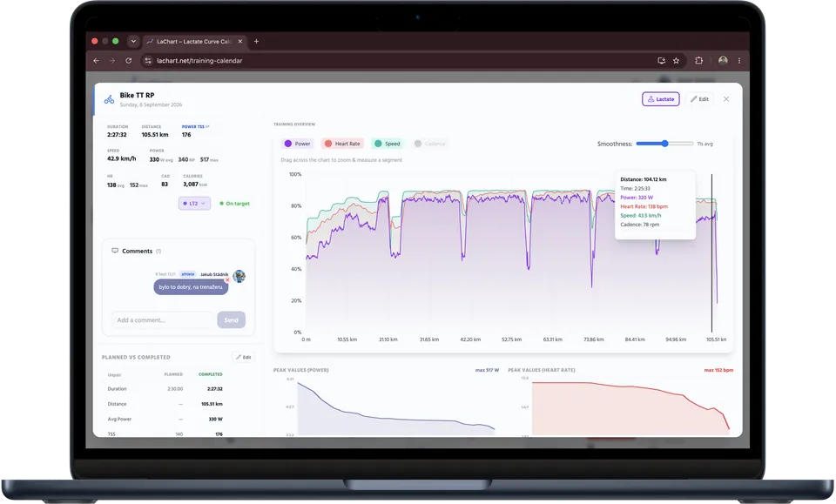Click the 'max 517 W' peak power label
Screen dimensions: 836x504
488,370
